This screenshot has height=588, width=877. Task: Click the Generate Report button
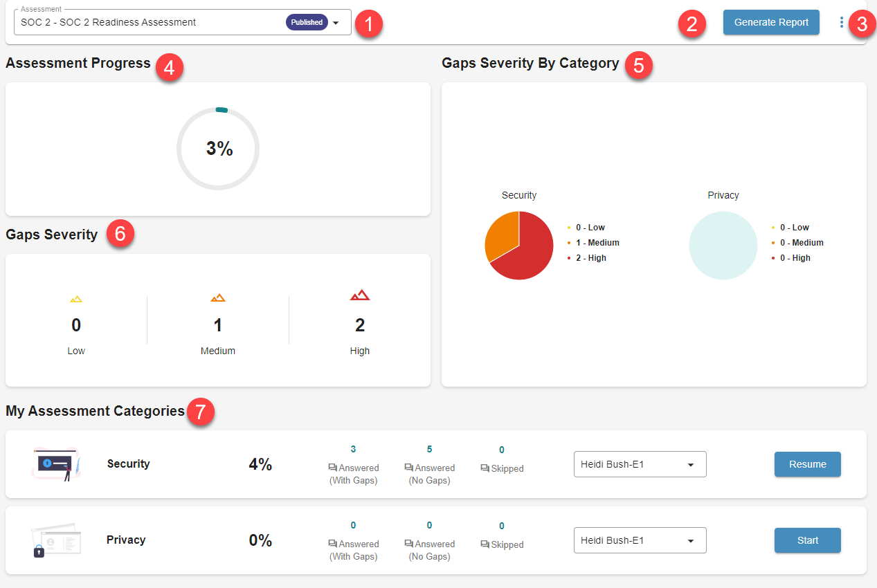pos(770,21)
